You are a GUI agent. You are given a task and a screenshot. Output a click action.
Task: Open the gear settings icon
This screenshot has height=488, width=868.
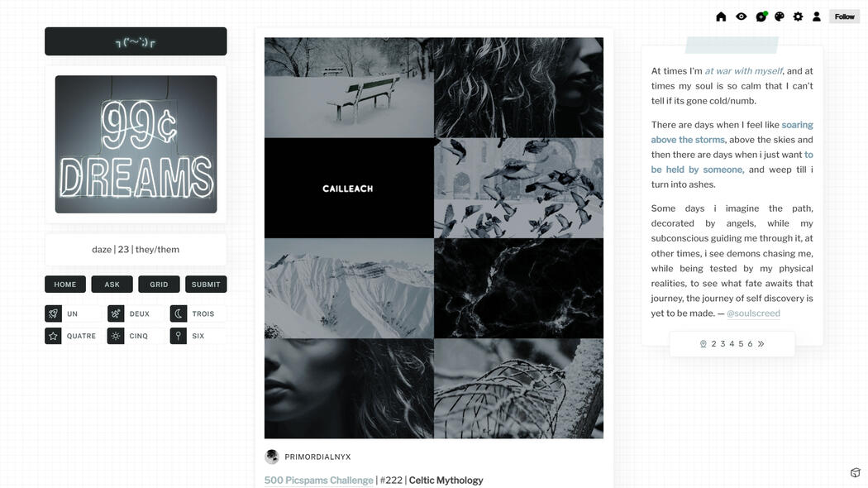[x=798, y=17]
